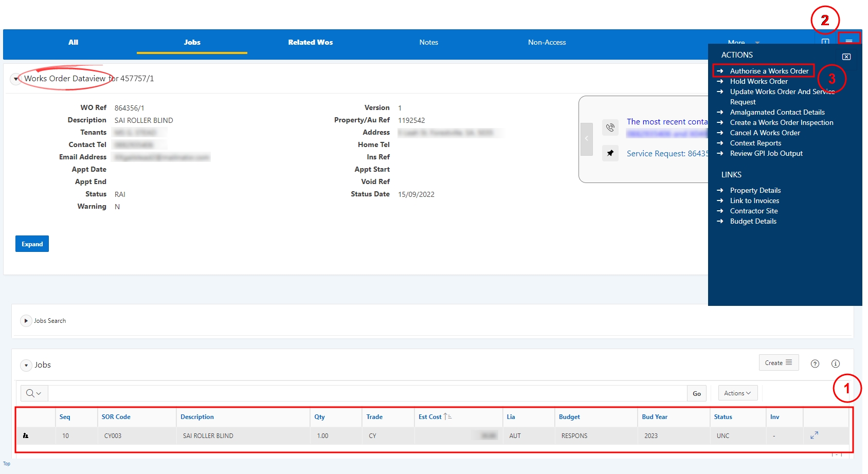
Task: Close the Actions panel
Action: pos(846,57)
